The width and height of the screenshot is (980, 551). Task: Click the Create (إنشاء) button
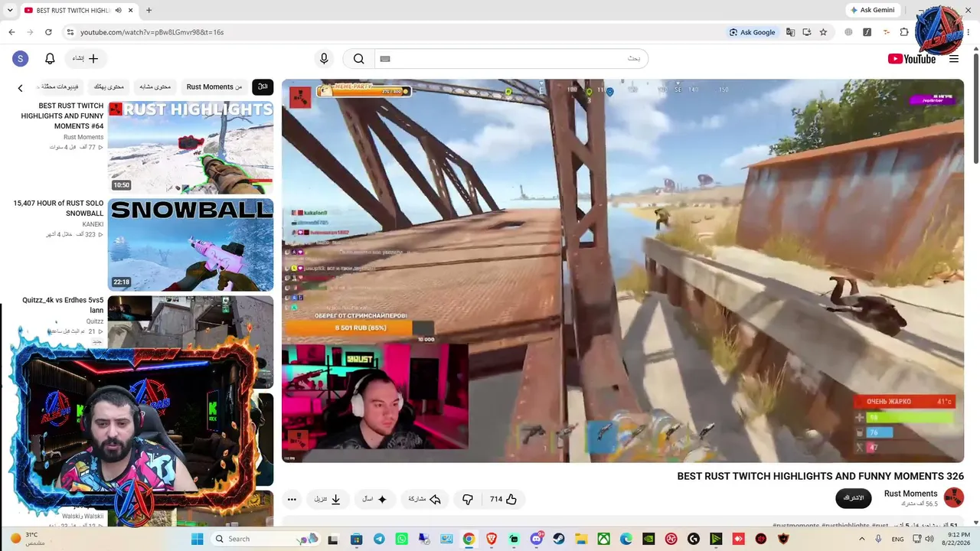[86, 59]
